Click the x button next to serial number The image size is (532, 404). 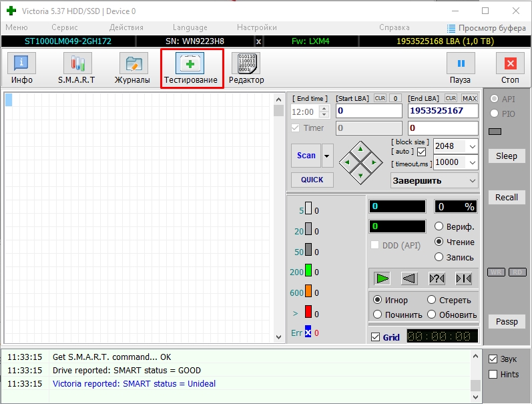coord(258,41)
